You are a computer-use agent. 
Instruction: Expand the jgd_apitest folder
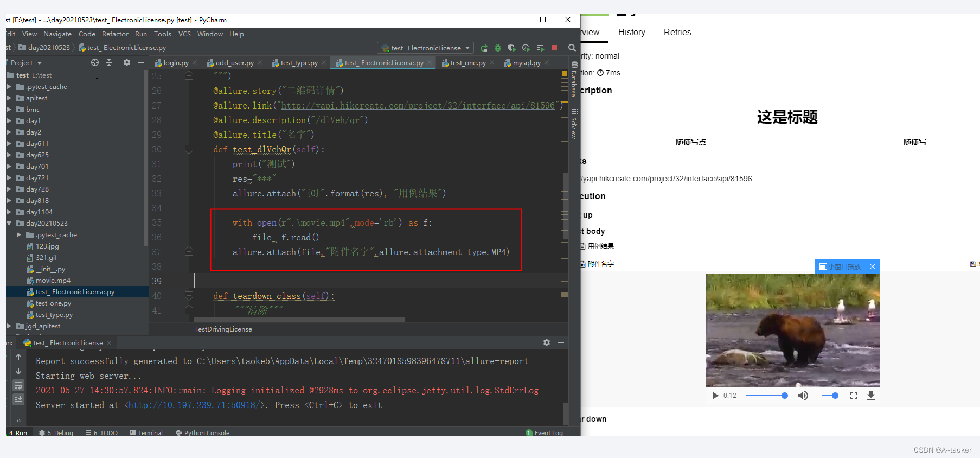click(9, 326)
